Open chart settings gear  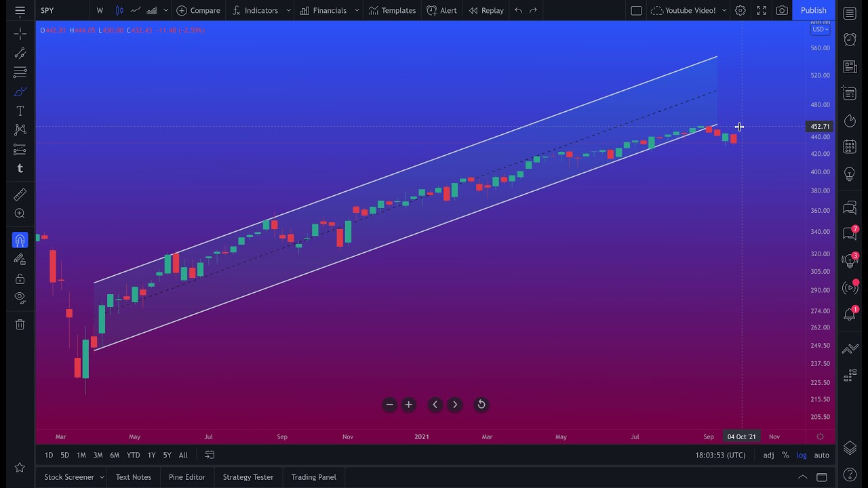coord(741,10)
